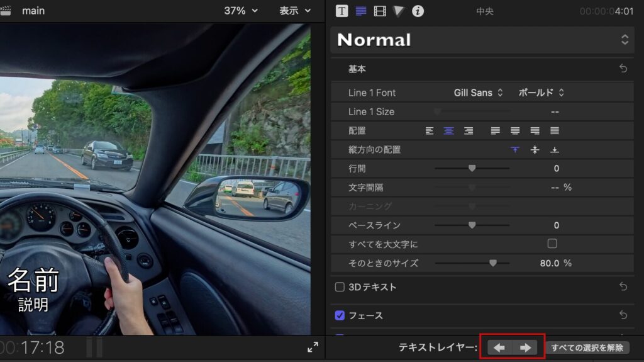Reset the 基本 section parameters
This screenshot has width=644, height=362.
pos(623,69)
